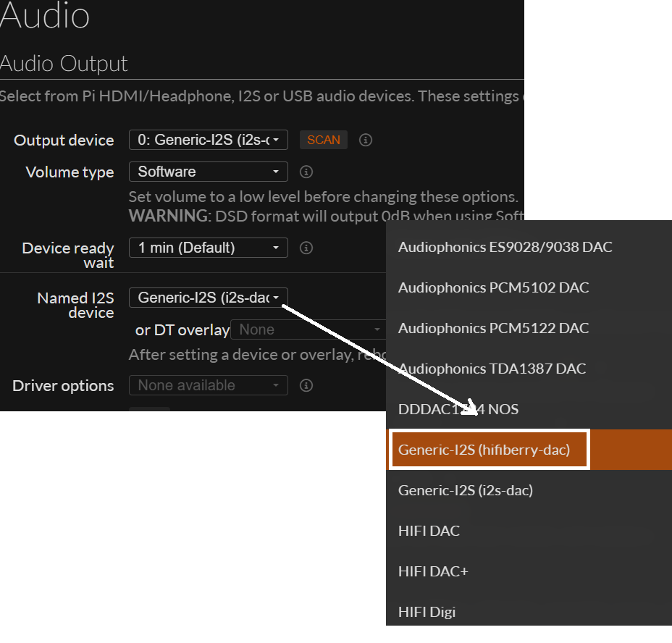Choose Audiophonics PCM5122 DAC entry
Screen dimensions: 672x643
tap(493, 328)
